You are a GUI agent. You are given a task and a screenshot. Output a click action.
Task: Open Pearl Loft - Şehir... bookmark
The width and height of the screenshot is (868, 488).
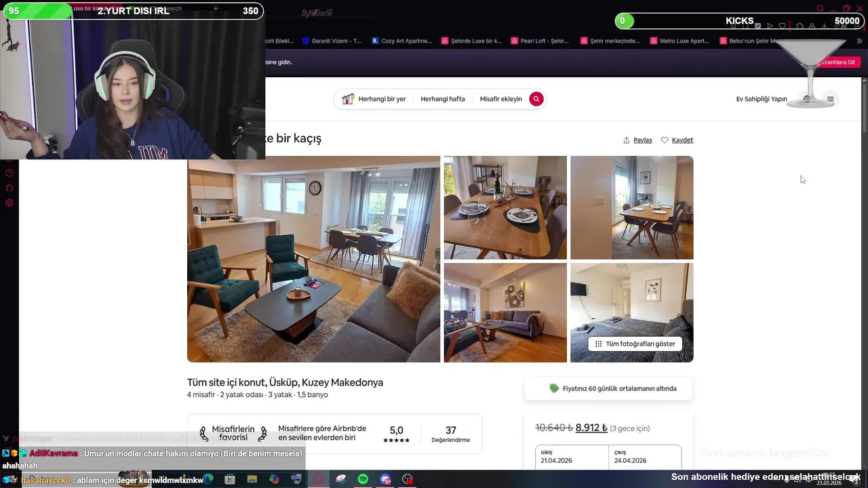pyautogui.click(x=540, y=41)
